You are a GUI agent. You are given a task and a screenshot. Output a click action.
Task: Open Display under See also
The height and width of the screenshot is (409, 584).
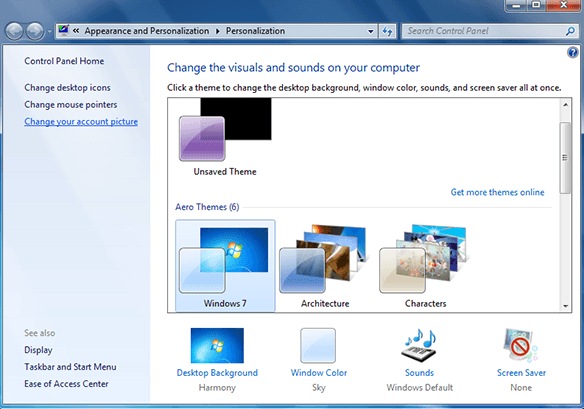click(x=38, y=350)
